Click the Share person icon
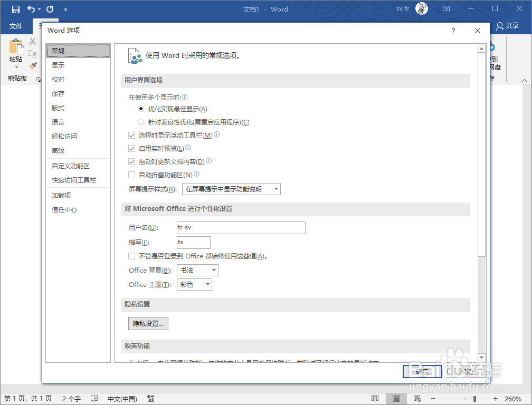The width and height of the screenshot is (532, 405). (x=499, y=26)
